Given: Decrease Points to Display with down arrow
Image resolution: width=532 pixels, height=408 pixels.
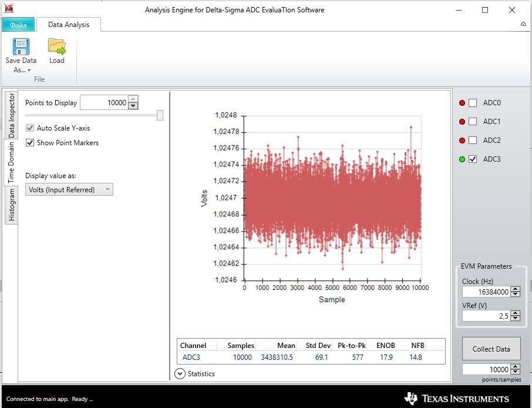Looking at the screenshot, I should tap(133, 106).
